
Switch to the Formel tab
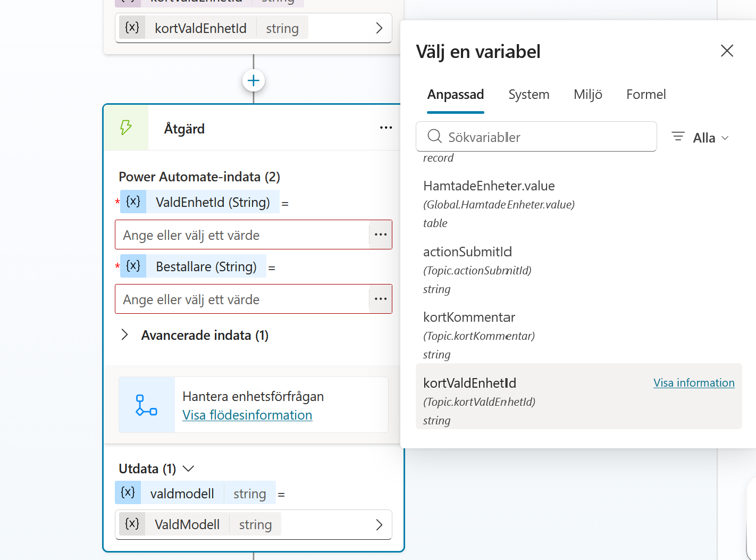point(646,95)
